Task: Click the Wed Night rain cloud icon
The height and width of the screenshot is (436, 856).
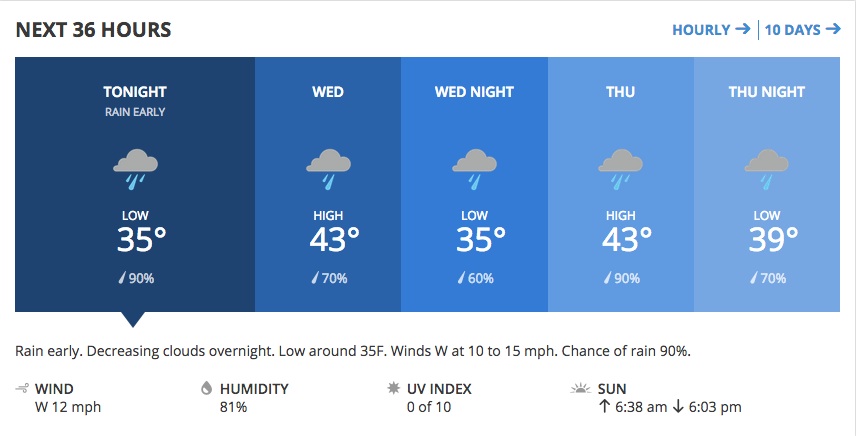Action: (x=474, y=169)
